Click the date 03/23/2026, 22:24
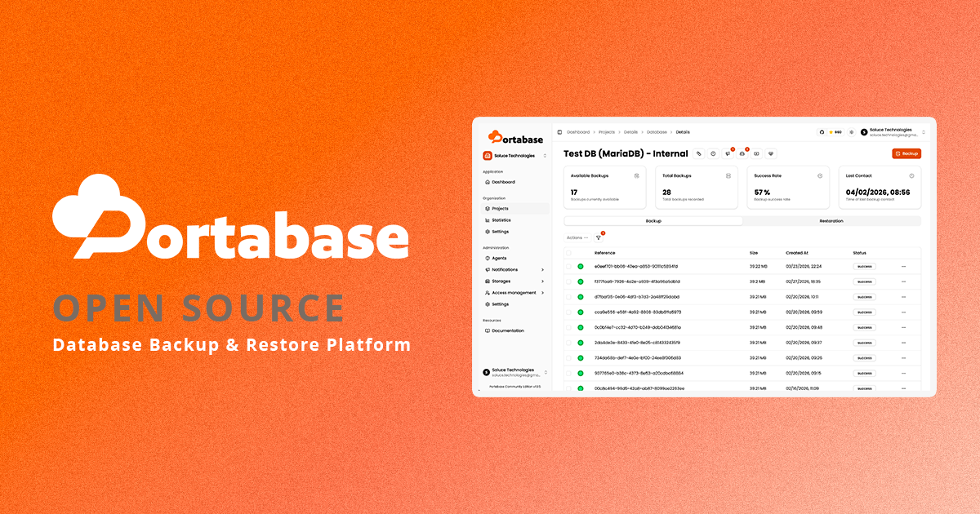This screenshot has width=980, height=514. pos(804,266)
